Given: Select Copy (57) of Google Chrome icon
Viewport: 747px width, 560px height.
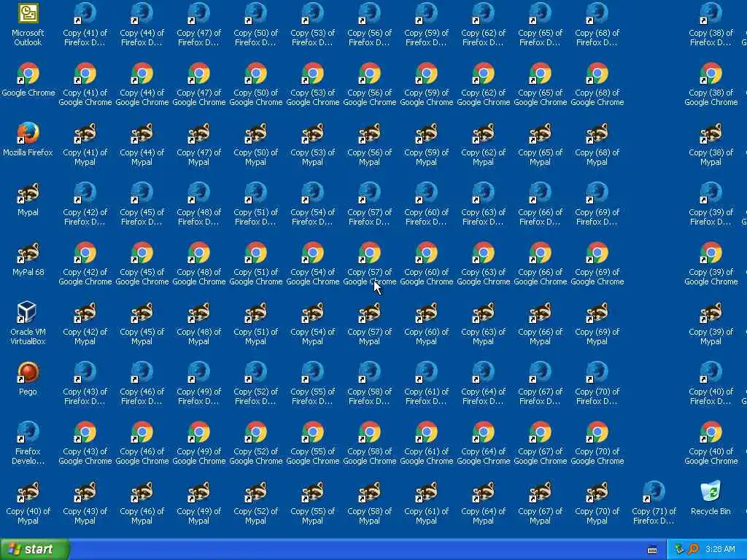Looking at the screenshot, I should point(369,253).
